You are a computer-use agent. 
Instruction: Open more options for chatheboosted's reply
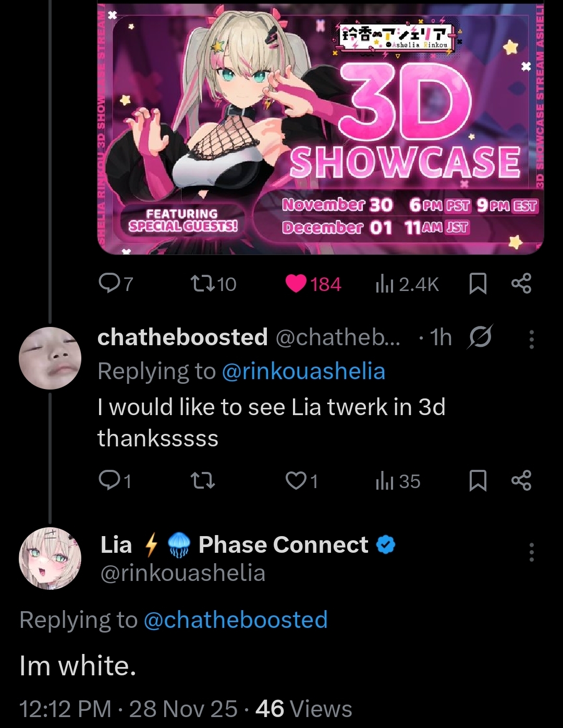click(531, 339)
